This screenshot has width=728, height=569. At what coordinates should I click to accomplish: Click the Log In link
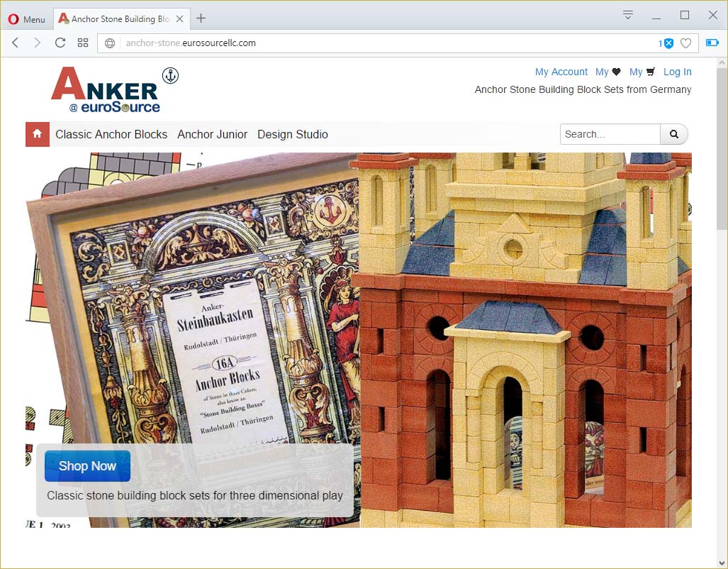click(678, 72)
